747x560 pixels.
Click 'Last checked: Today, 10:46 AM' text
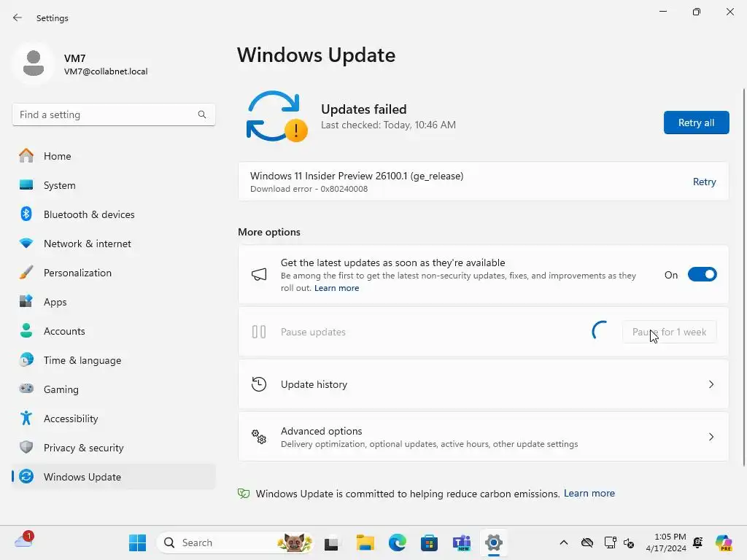click(388, 125)
